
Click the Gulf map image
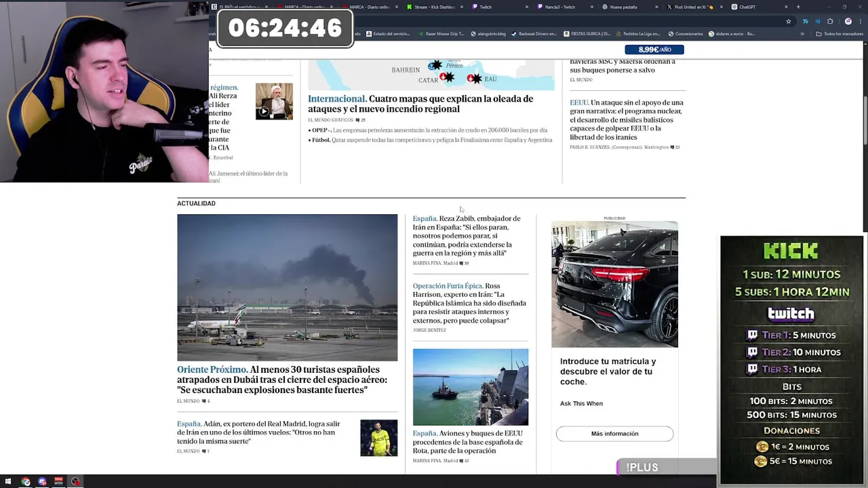(431, 75)
